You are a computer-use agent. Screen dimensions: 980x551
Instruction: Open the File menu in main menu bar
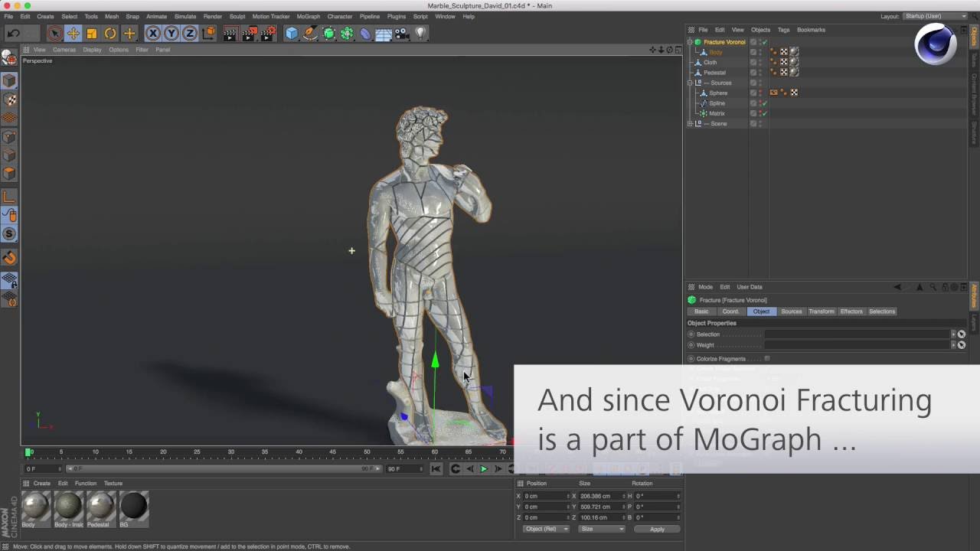(x=8, y=16)
